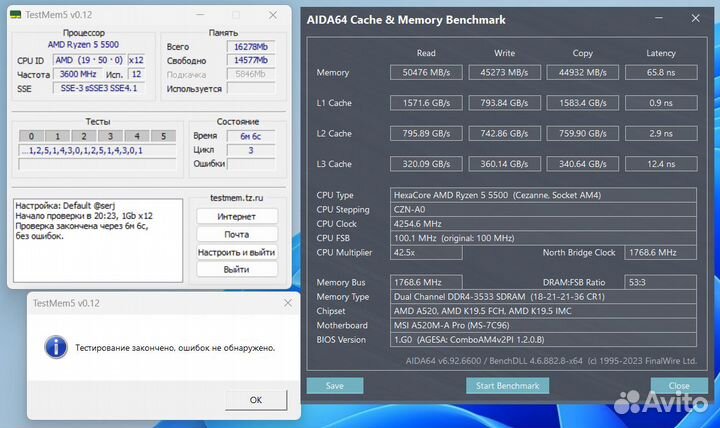Click Save button in AIDA64 window
720x428 pixels.
point(335,386)
